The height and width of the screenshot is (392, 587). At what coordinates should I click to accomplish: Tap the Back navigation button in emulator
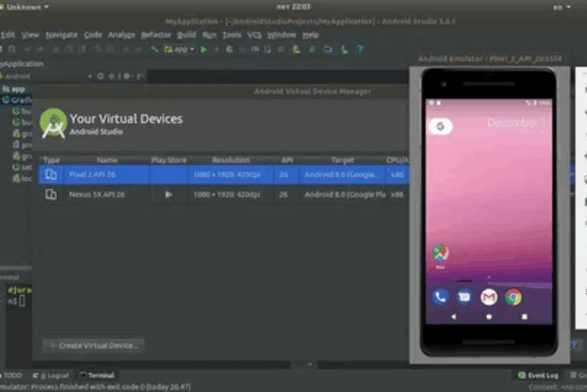click(x=454, y=316)
